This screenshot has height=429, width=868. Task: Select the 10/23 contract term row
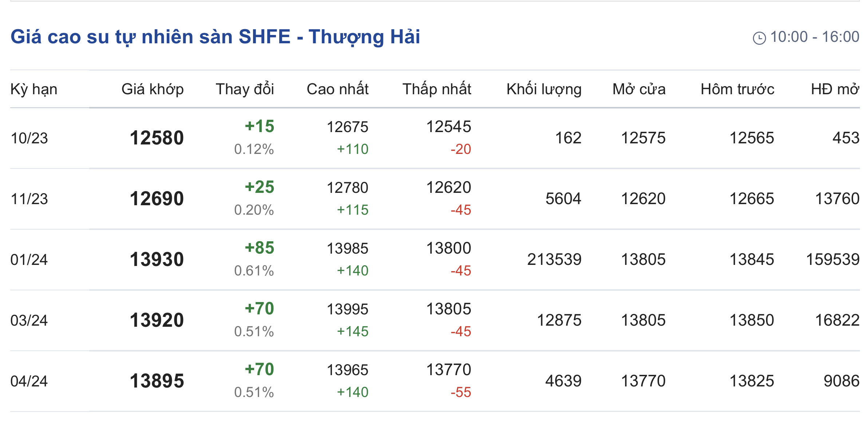[29, 138]
